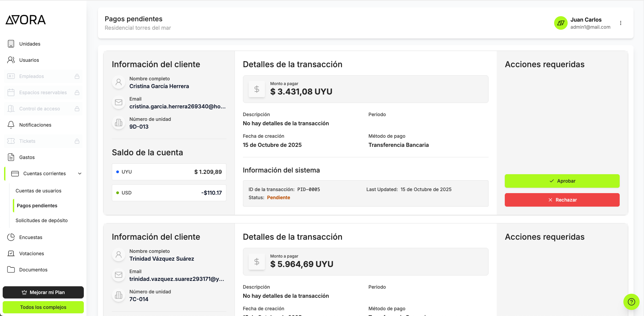
Task: Click the Encuestas pie chart icon
Action: pyautogui.click(x=11, y=237)
